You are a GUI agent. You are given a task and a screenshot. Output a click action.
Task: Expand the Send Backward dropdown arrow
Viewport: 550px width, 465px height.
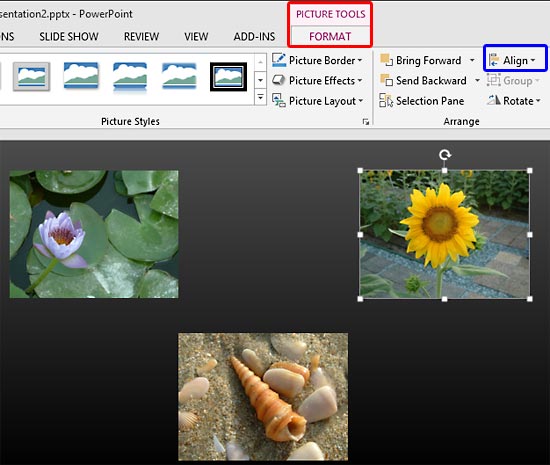click(477, 80)
